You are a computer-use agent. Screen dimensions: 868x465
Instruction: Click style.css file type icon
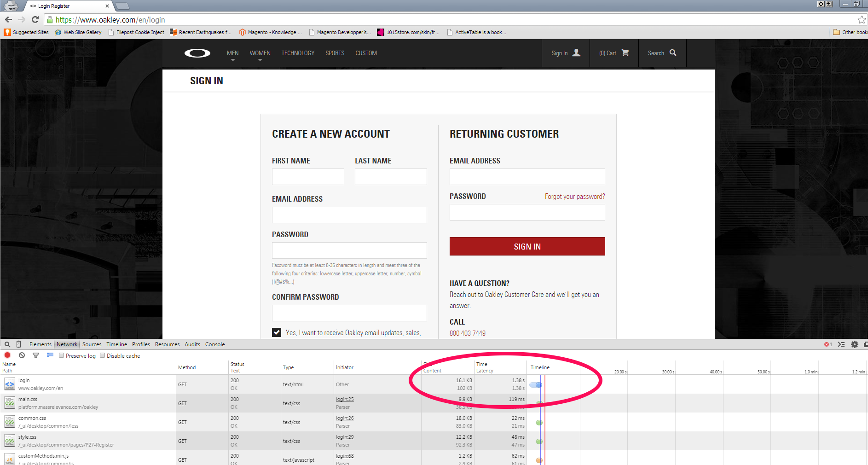(10, 441)
